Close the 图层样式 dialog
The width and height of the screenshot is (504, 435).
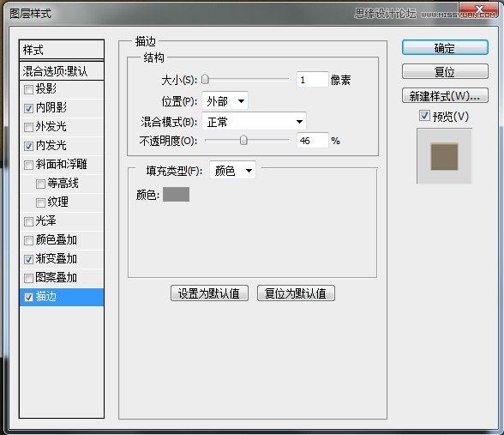tap(479, 9)
